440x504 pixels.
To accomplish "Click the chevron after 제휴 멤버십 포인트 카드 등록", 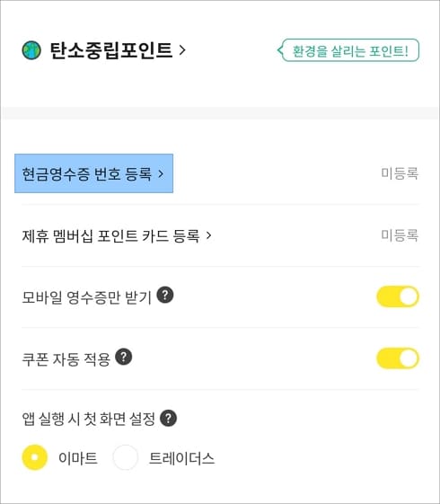I will click(208, 235).
